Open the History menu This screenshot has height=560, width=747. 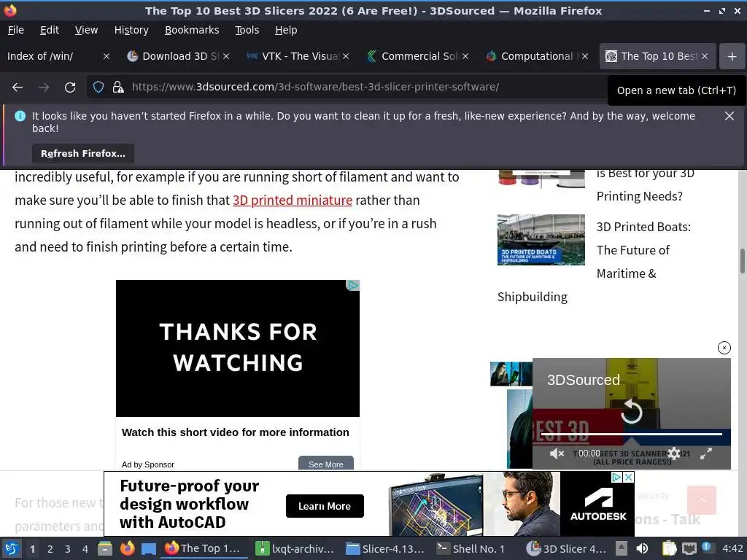pos(131,30)
